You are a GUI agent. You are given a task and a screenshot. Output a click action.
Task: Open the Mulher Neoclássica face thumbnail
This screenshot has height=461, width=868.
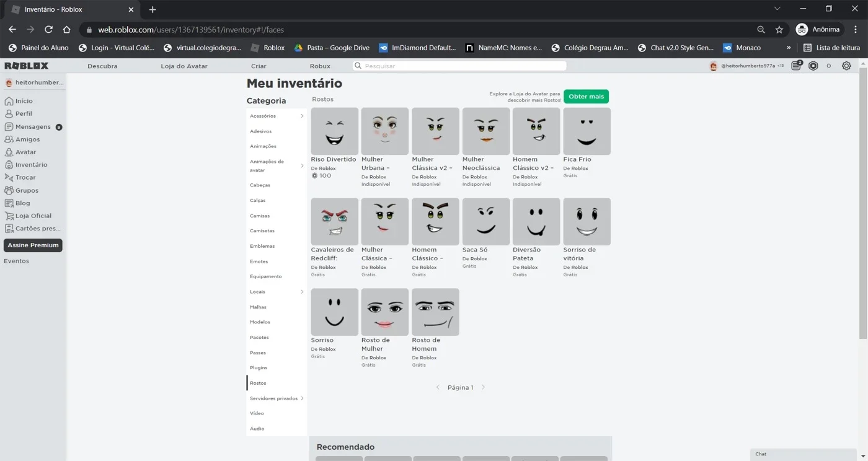pyautogui.click(x=486, y=131)
